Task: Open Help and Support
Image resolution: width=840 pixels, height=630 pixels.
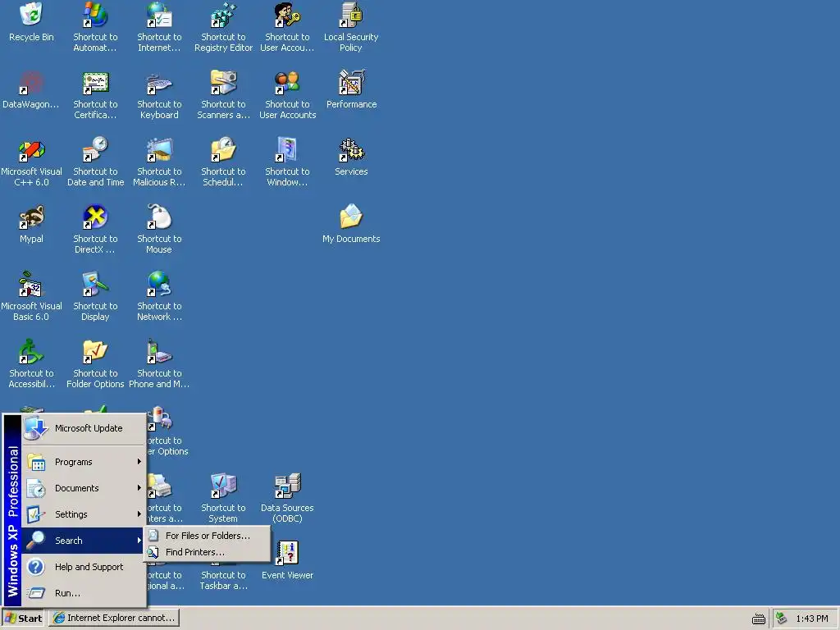Action: (84, 567)
